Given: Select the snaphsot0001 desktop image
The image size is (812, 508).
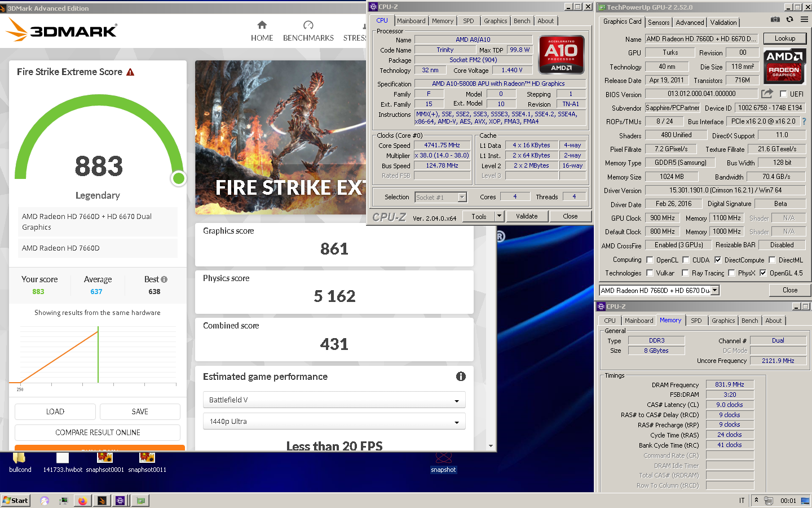Looking at the screenshot, I should pyautogui.click(x=105, y=462).
